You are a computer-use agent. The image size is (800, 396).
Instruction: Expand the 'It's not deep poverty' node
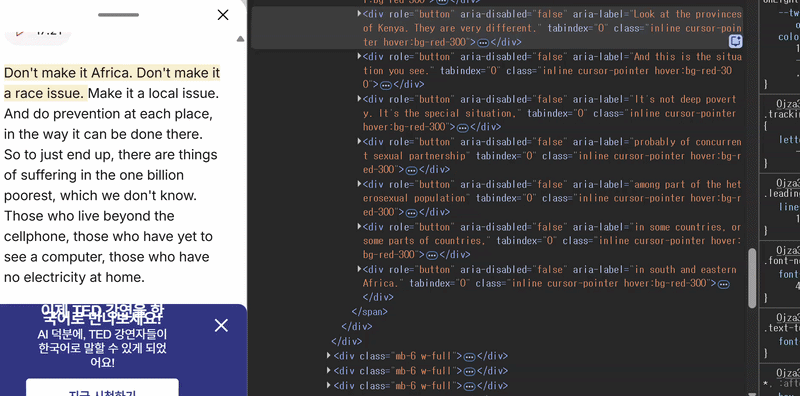pos(359,98)
